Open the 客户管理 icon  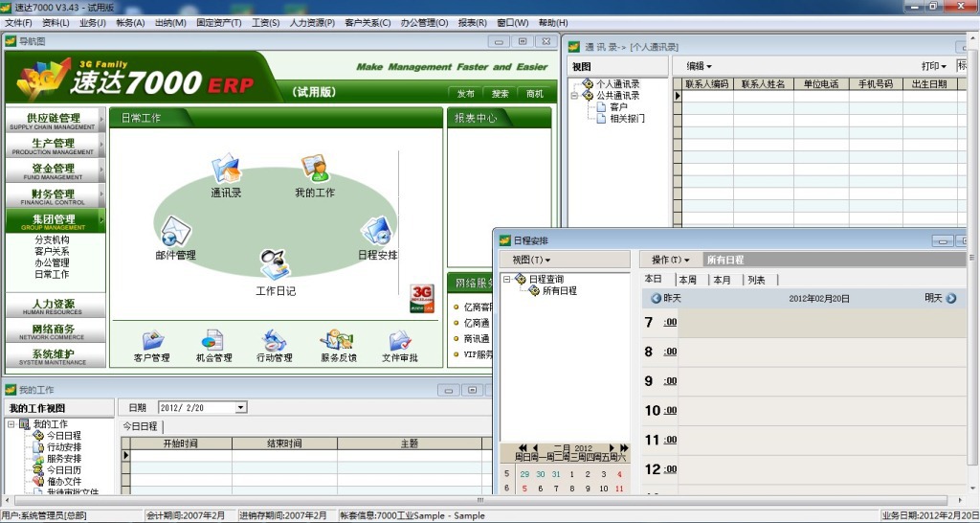coord(152,340)
